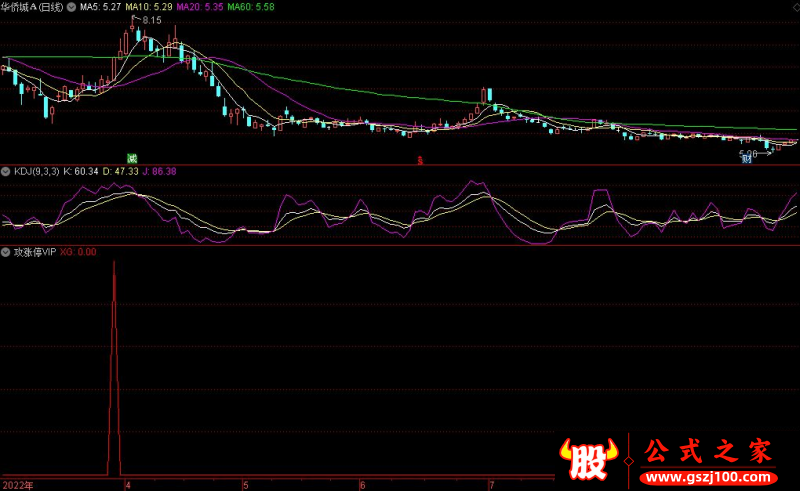Open the 攻涨停VIP indicator dropdown
The image size is (800, 491).
6,252
